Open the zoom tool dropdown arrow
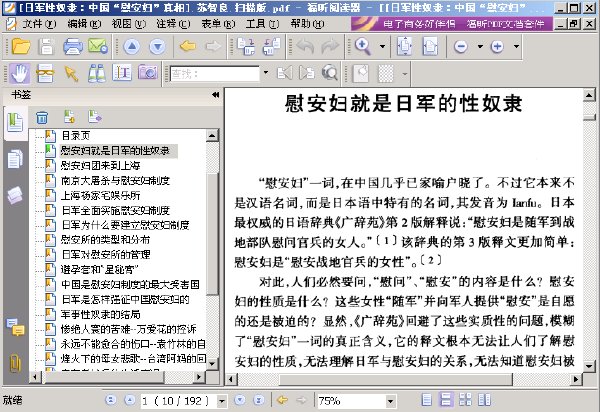This screenshot has height=412, width=600. pos(382,47)
